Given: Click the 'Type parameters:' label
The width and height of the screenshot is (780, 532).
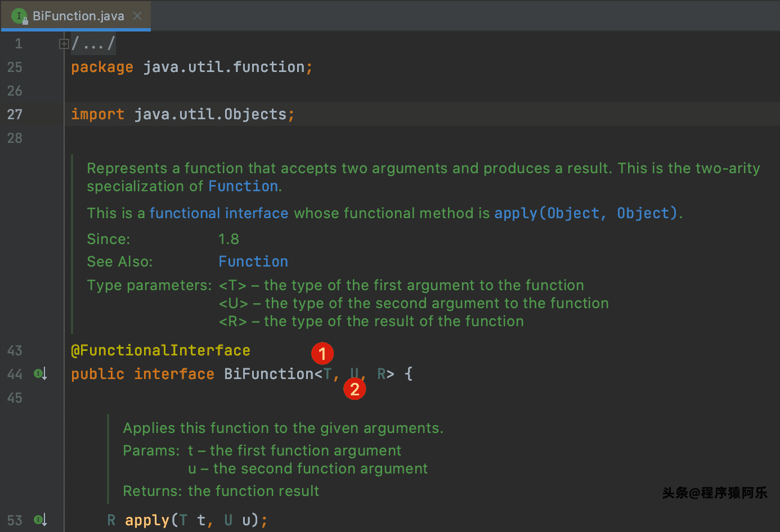Looking at the screenshot, I should [x=150, y=285].
